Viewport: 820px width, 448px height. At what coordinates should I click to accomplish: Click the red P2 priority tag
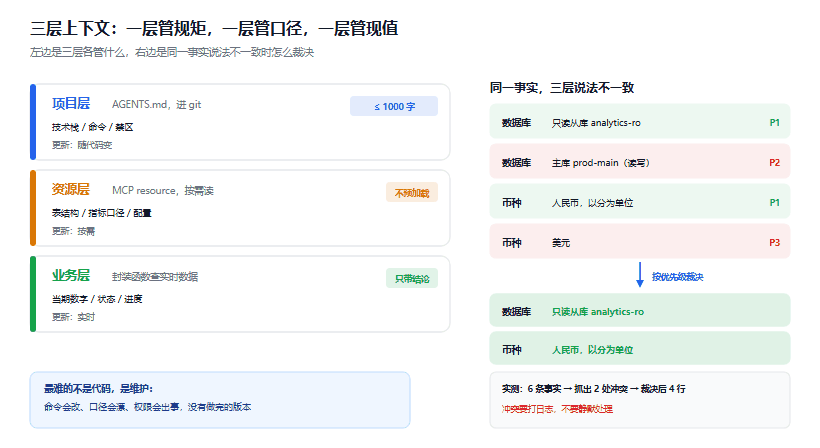pyautogui.click(x=775, y=163)
